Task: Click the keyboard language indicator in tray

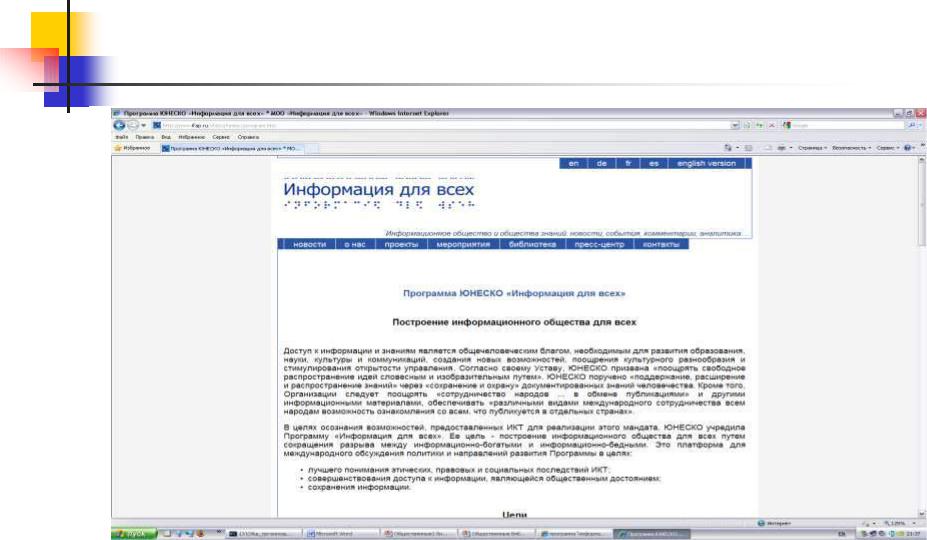Action: point(842,534)
